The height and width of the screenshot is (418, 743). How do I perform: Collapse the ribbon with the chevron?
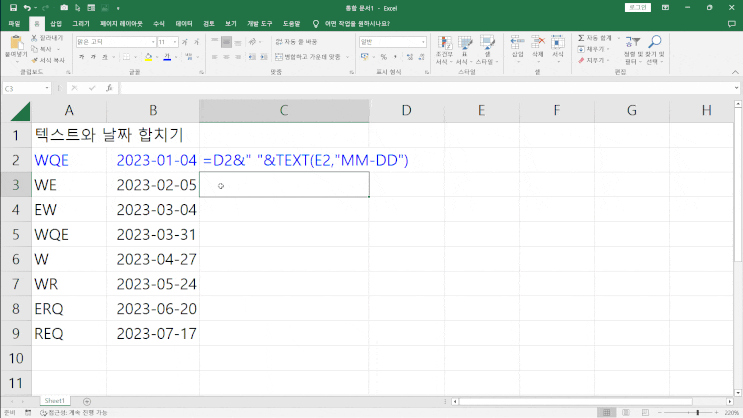coord(735,72)
